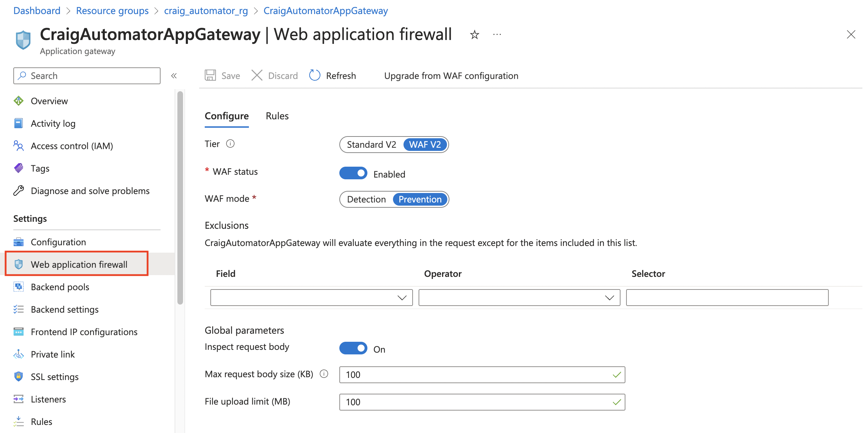
Task: Open SSL settings in sidebar
Action: 54,377
